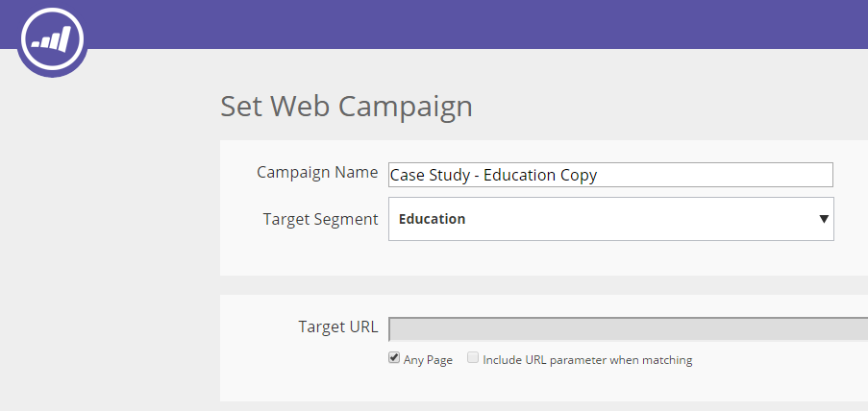Click the "Any Page" label text
Viewport: 868px width, 411px height.
pos(428,360)
